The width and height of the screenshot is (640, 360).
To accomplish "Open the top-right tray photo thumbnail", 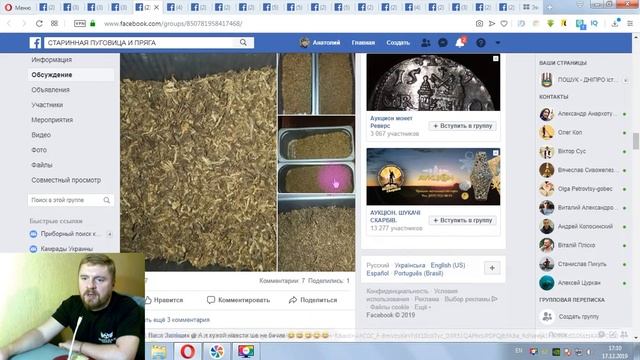I will 316,84.
